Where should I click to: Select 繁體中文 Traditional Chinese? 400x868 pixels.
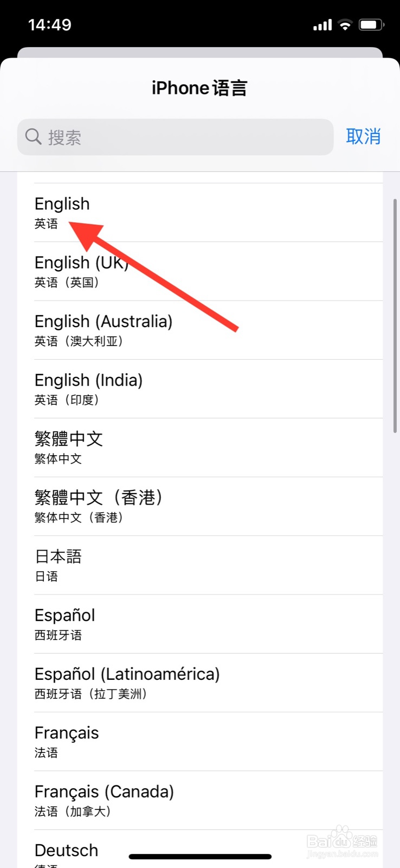pyautogui.click(x=200, y=448)
